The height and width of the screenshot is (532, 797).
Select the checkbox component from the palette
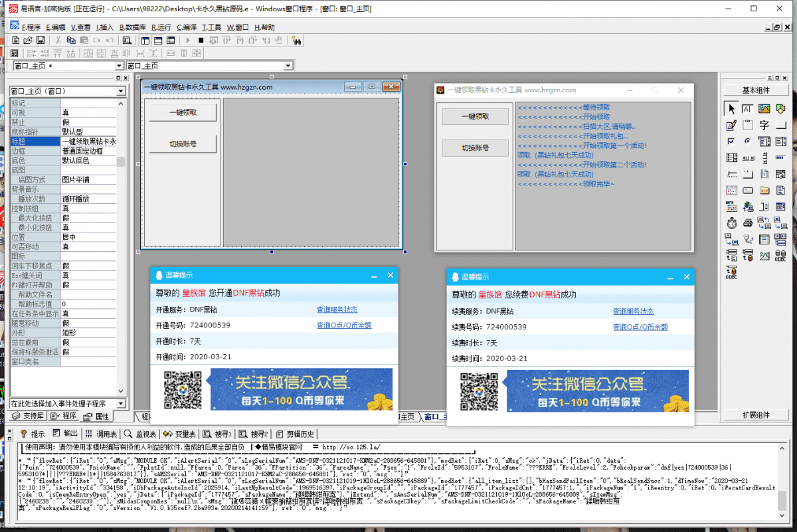point(731,141)
